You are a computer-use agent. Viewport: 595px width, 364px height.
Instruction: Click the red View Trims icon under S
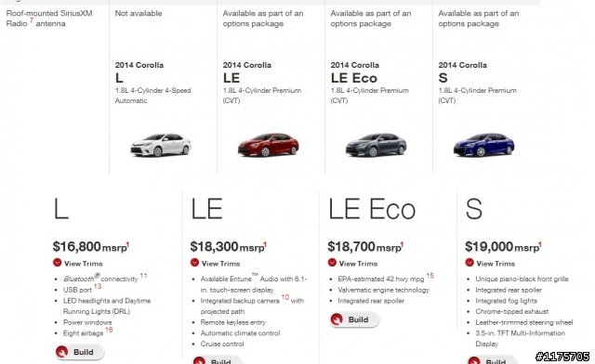coord(469,263)
